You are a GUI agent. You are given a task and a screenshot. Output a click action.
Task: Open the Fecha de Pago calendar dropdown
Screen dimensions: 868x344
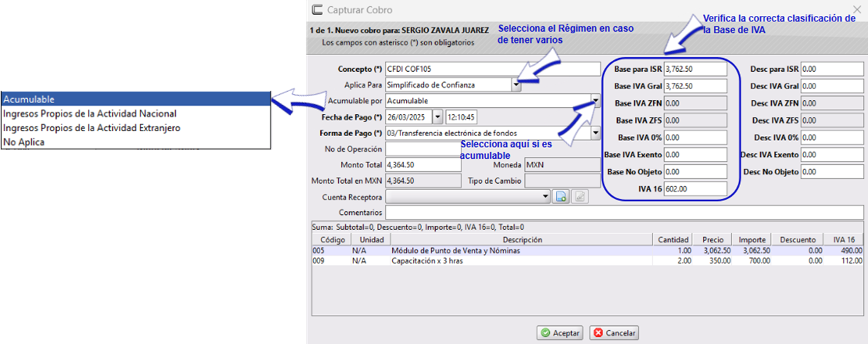pyautogui.click(x=437, y=117)
